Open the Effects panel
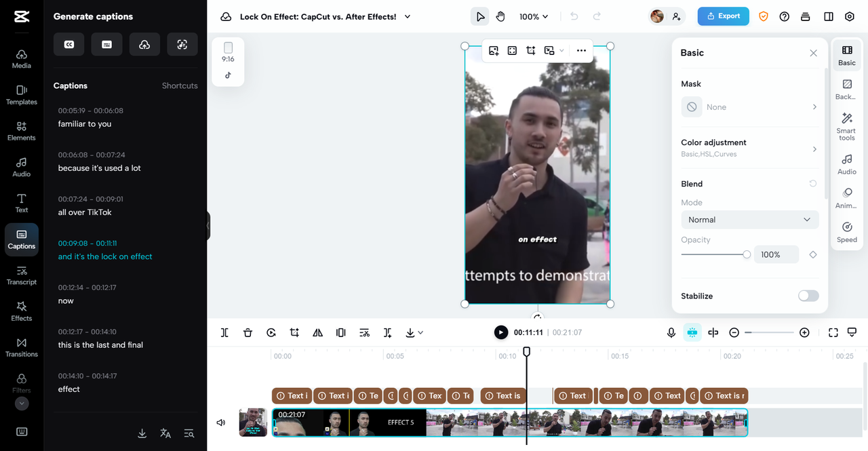This screenshot has width=868, height=451. [21, 311]
